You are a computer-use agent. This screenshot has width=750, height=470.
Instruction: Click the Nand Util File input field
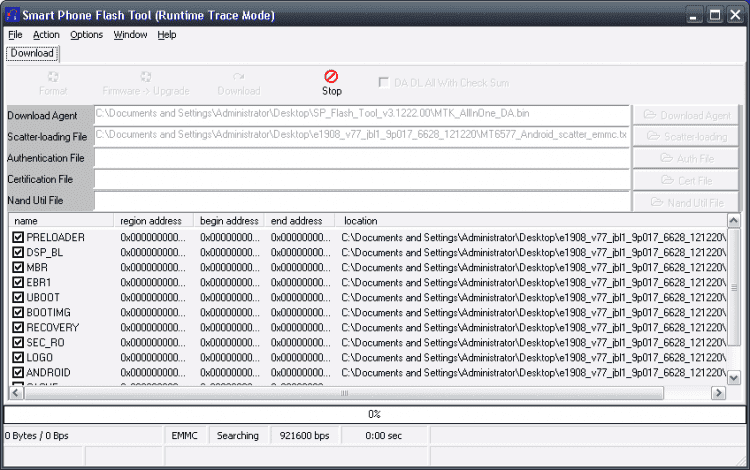(x=361, y=201)
